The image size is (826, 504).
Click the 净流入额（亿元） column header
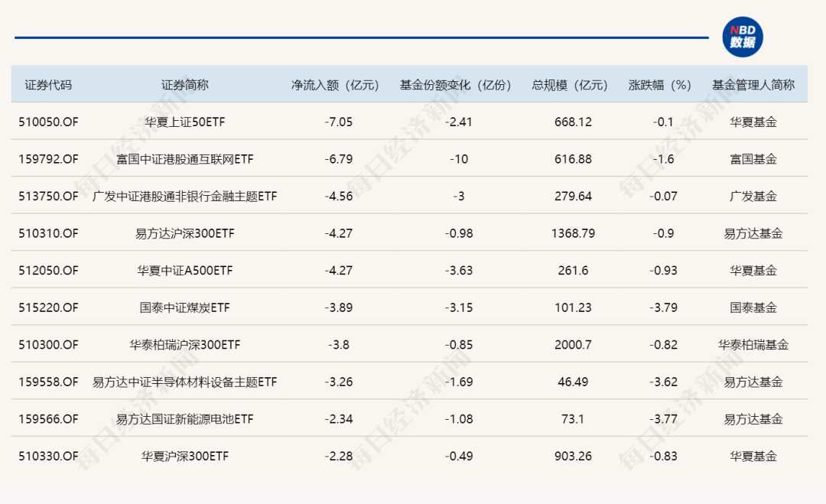[335, 85]
